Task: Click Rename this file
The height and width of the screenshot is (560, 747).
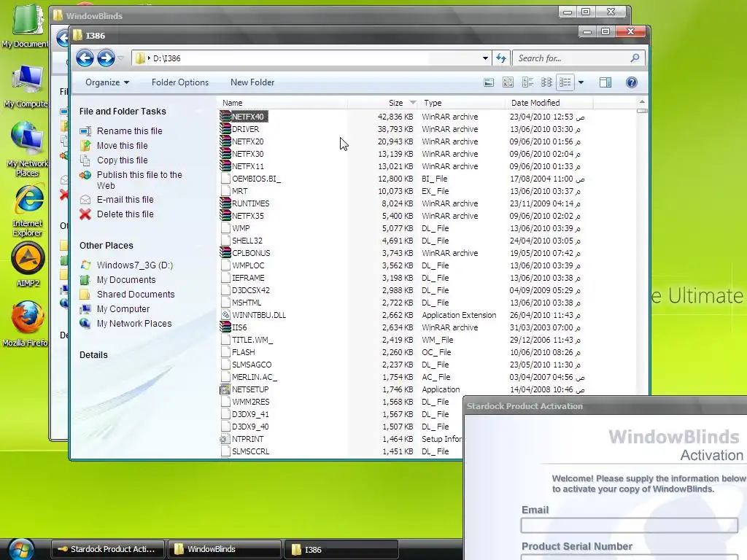Action: pyautogui.click(x=129, y=131)
